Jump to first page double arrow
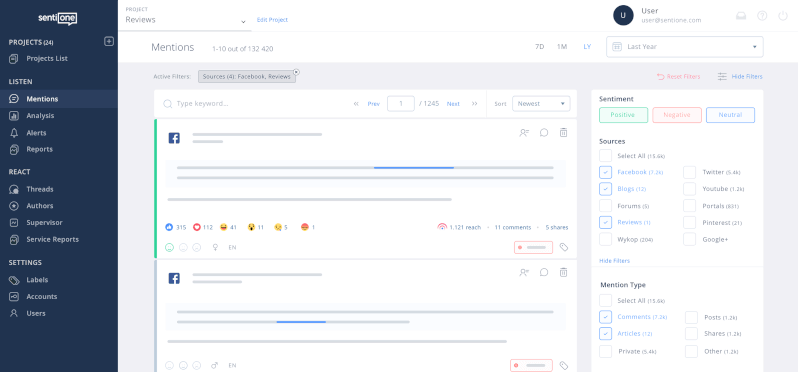The image size is (798, 372). [x=356, y=104]
